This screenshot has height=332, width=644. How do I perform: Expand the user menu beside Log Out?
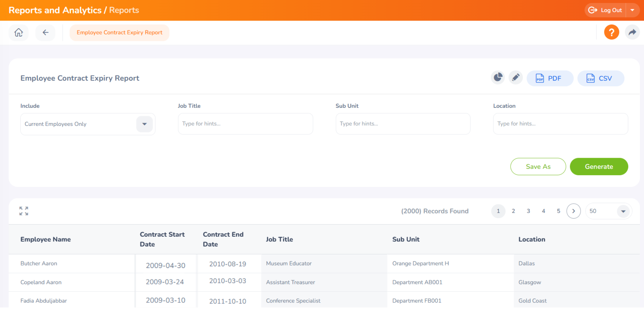[x=632, y=10]
